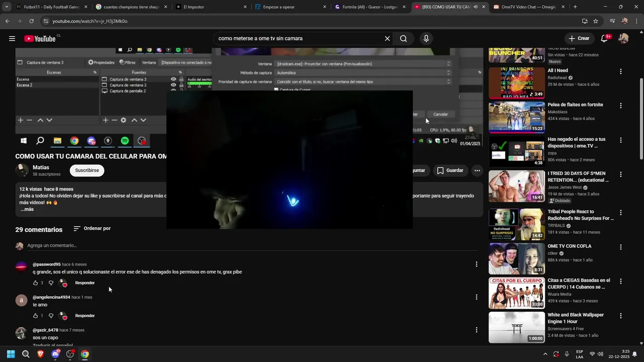
Task: Switch to cuantas champions tiene shaq tab
Action: 131,7
